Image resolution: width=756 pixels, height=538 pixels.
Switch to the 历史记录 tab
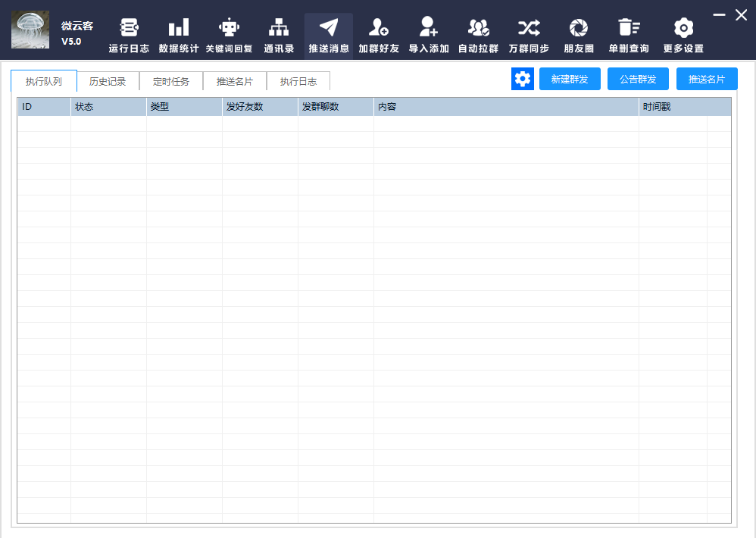108,81
